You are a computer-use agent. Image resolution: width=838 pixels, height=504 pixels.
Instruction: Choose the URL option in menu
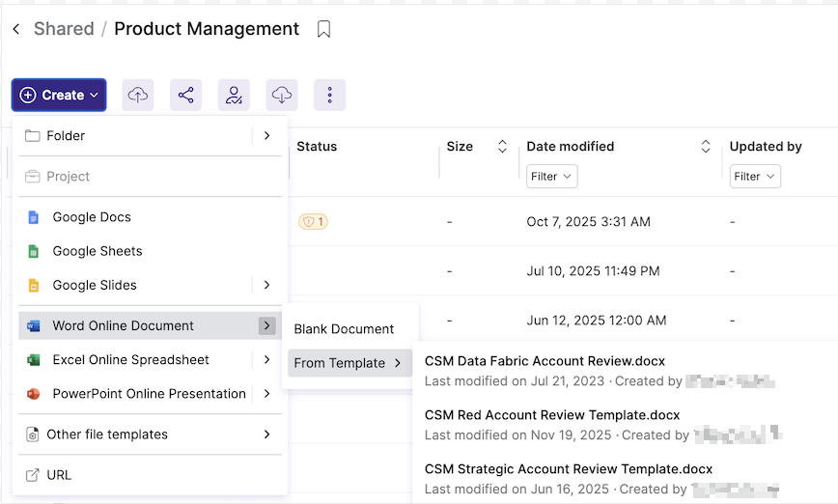(59, 475)
